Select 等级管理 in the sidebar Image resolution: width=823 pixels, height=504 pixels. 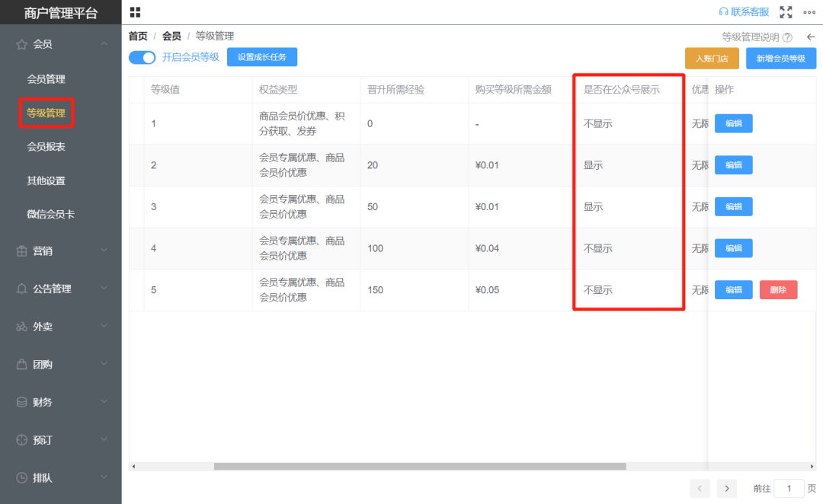46,113
